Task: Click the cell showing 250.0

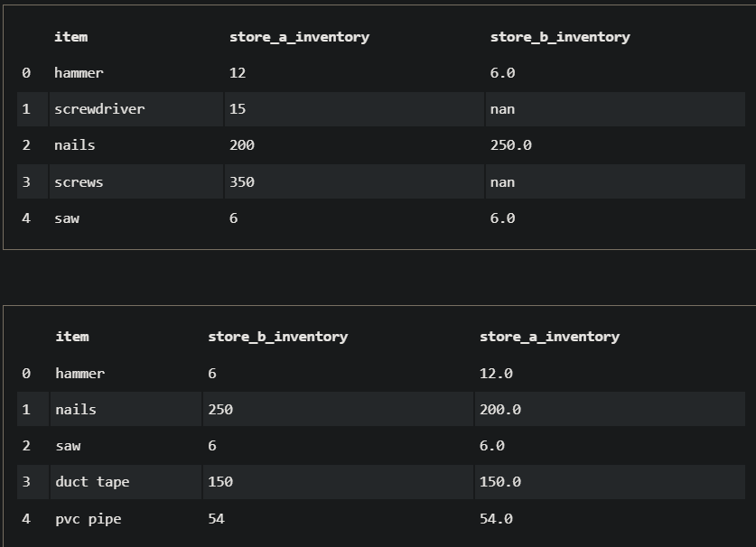Action: click(x=511, y=145)
